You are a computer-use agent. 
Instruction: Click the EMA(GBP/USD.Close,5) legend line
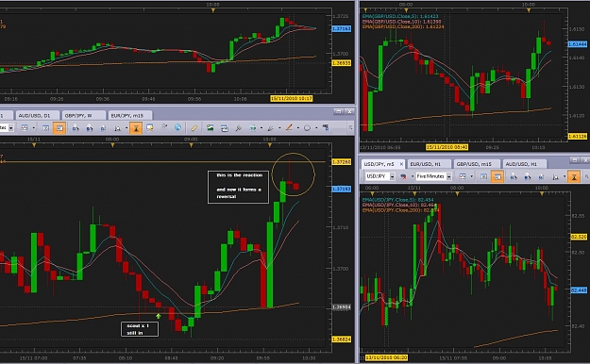(400, 17)
